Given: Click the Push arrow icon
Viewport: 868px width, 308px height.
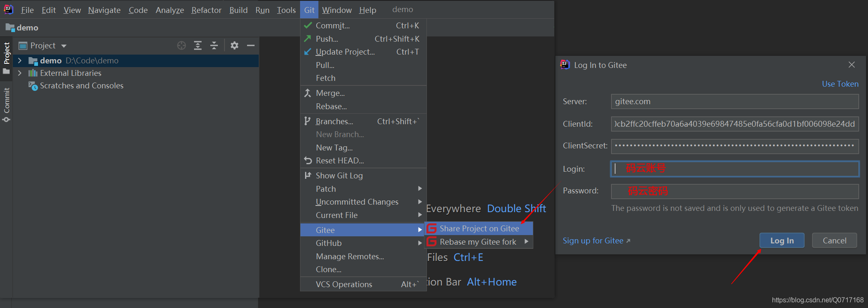Looking at the screenshot, I should point(308,38).
